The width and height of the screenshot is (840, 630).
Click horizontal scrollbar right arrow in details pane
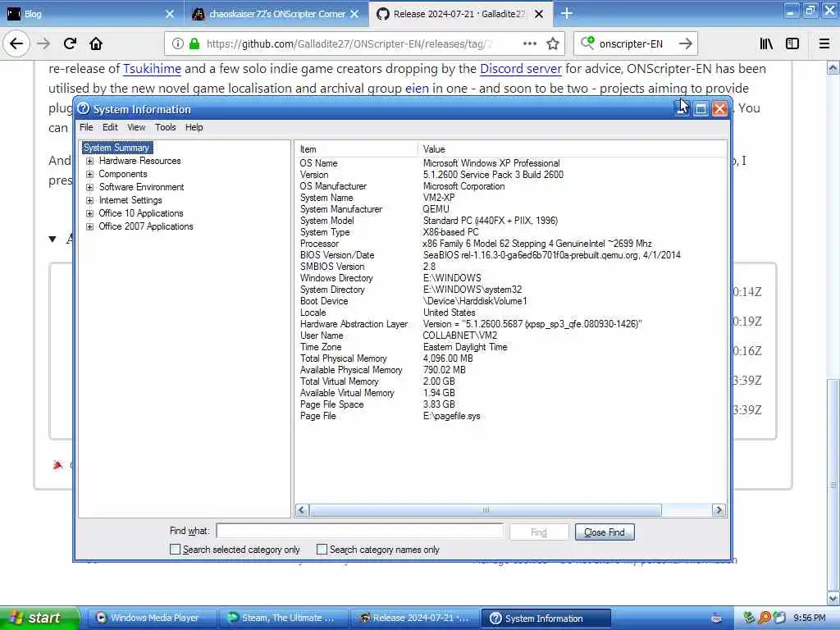[x=719, y=510]
